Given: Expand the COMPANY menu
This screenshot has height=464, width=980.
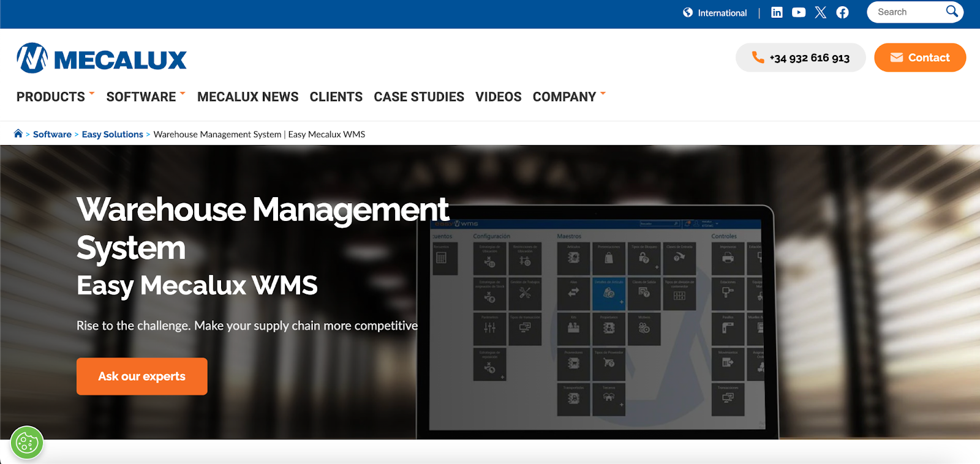Looking at the screenshot, I should pyautogui.click(x=569, y=97).
